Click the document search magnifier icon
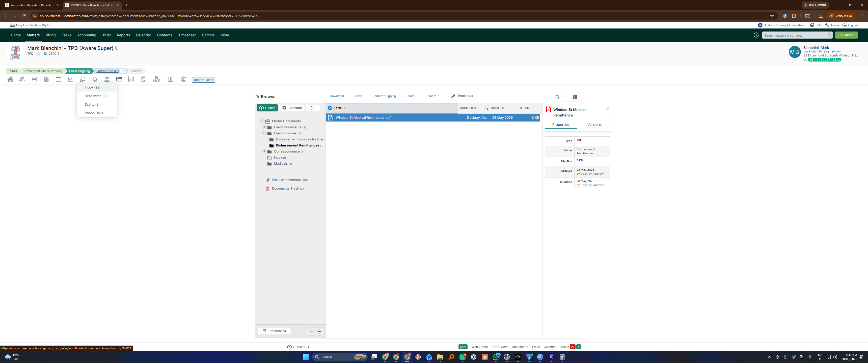The width and height of the screenshot is (868, 363). click(558, 97)
